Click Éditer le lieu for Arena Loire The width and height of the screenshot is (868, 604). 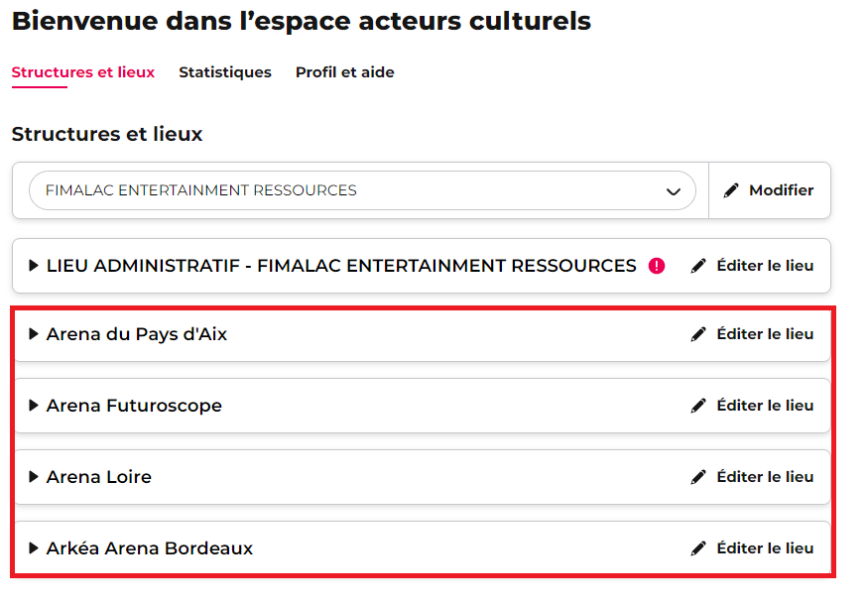click(x=752, y=477)
